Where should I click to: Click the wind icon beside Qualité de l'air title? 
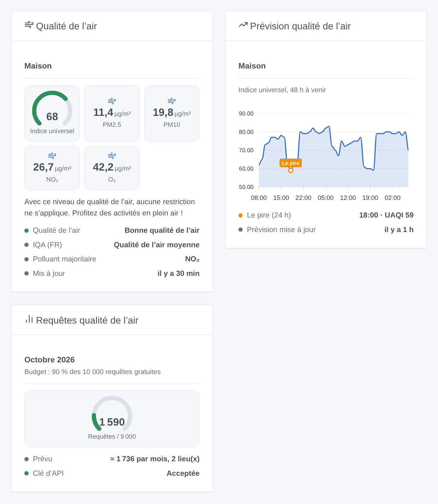coord(29,25)
